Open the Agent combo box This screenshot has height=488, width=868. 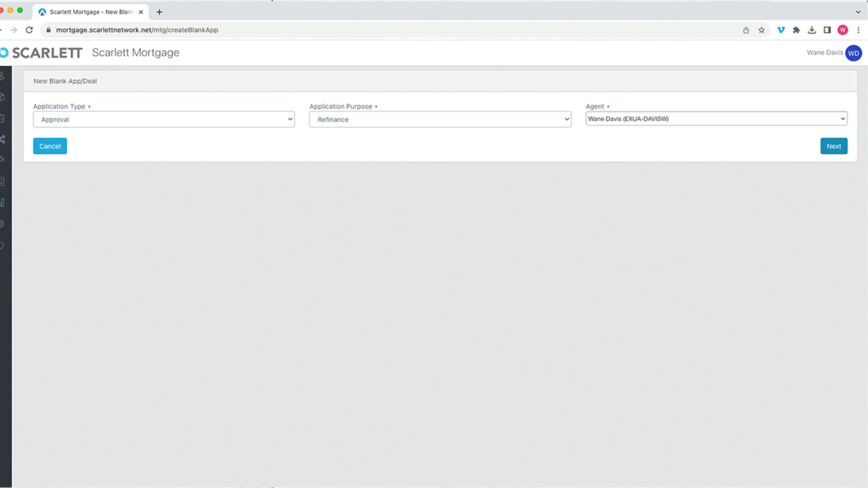(x=716, y=119)
